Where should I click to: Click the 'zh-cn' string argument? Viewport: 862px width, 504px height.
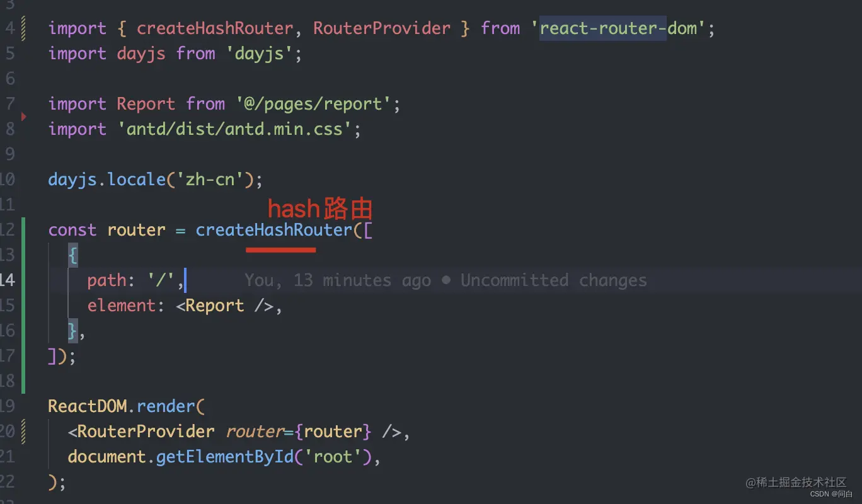210,180
